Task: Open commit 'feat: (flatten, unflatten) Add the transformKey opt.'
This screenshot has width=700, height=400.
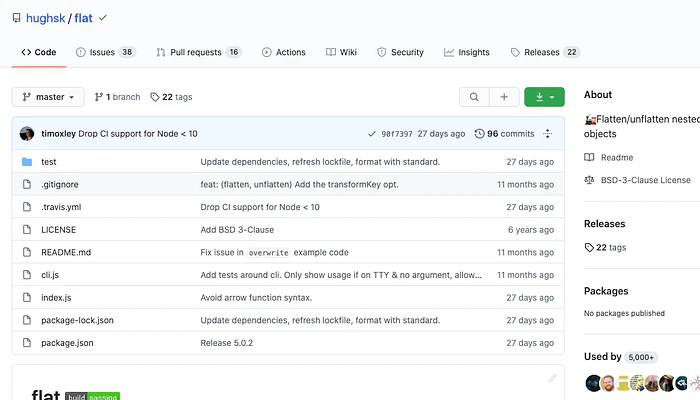Action: pos(300,184)
